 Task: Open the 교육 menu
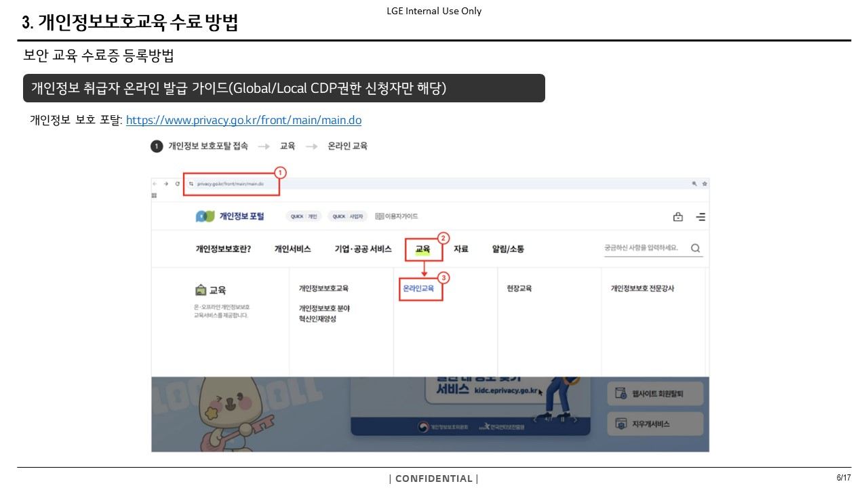tap(422, 249)
